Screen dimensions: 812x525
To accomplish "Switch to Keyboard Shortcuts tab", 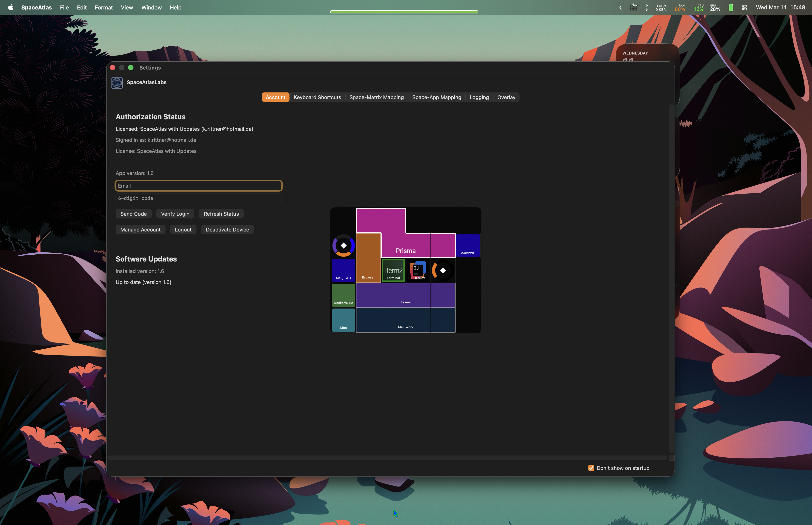I will [317, 98].
